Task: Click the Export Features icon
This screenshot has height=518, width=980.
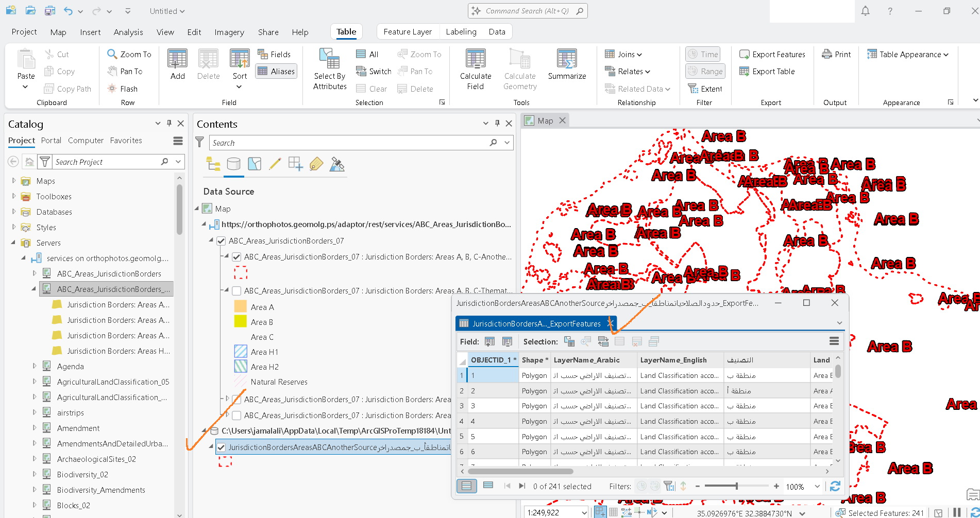Action: pos(744,54)
